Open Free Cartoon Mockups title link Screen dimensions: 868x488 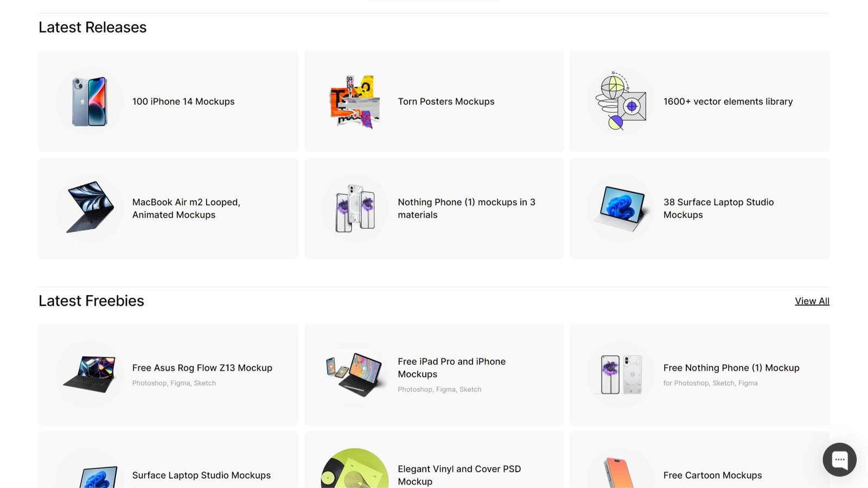(712, 475)
